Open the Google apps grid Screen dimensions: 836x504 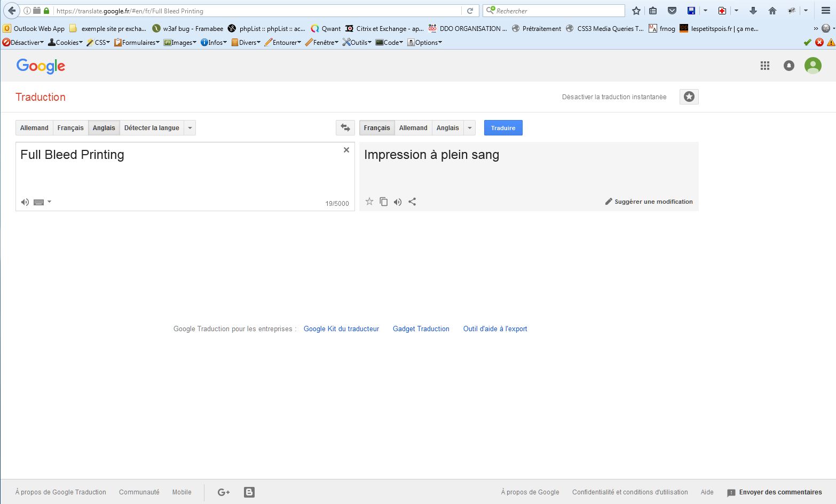pos(764,66)
